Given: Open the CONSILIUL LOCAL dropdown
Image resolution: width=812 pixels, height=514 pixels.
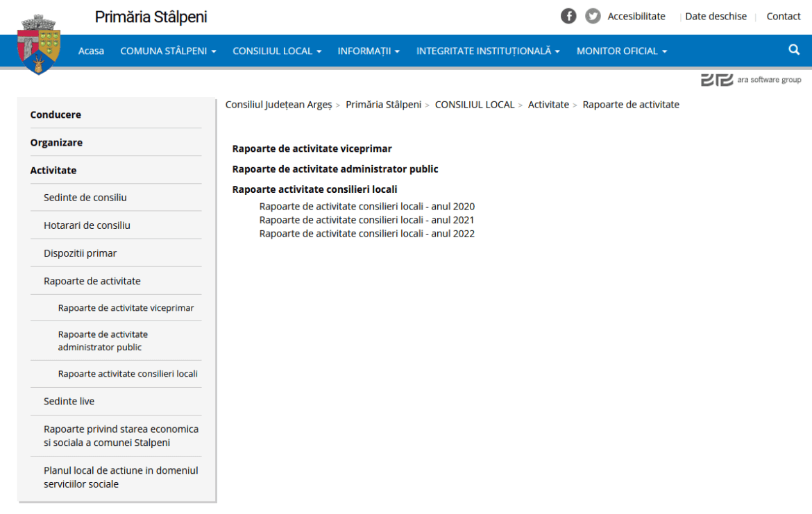Looking at the screenshot, I should click(x=277, y=51).
